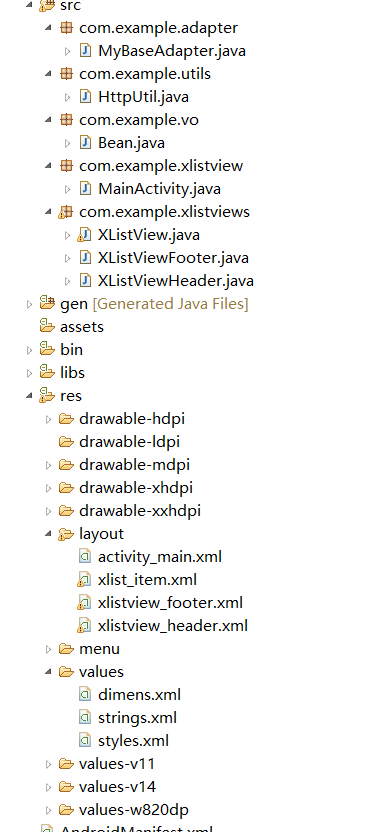Image resolution: width=366 pixels, height=832 pixels.
Task: Select values-v14 folder
Action: (x=117, y=786)
